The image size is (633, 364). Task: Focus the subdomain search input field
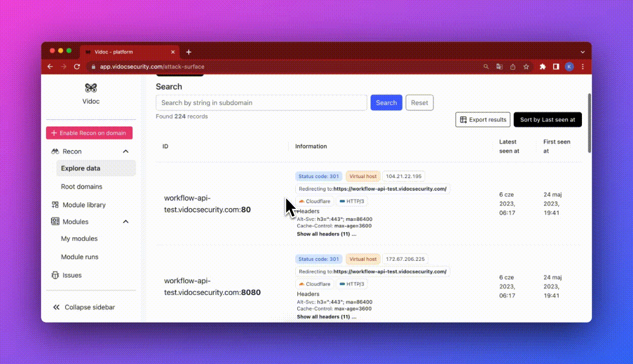tap(261, 103)
